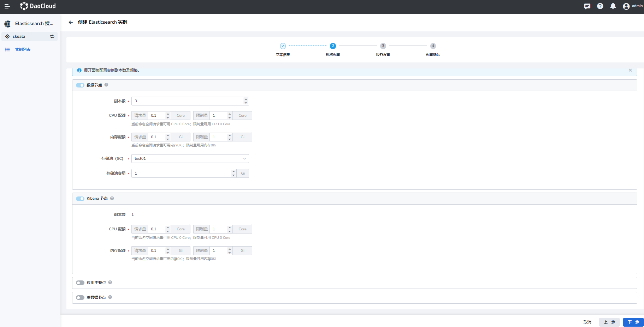The width and height of the screenshot is (644, 327).
Task: Click the 上一步 button
Action: click(x=609, y=322)
